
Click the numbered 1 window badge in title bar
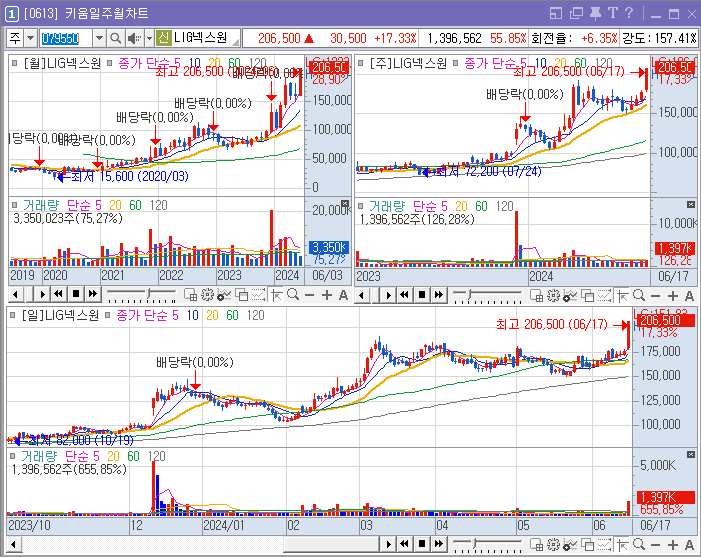(x=11, y=14)
